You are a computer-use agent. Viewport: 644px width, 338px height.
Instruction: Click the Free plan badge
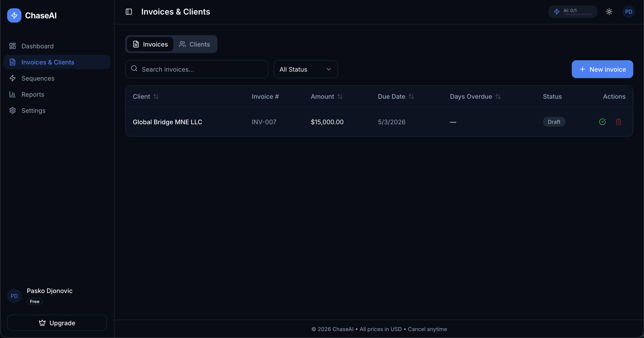(34, 302)
